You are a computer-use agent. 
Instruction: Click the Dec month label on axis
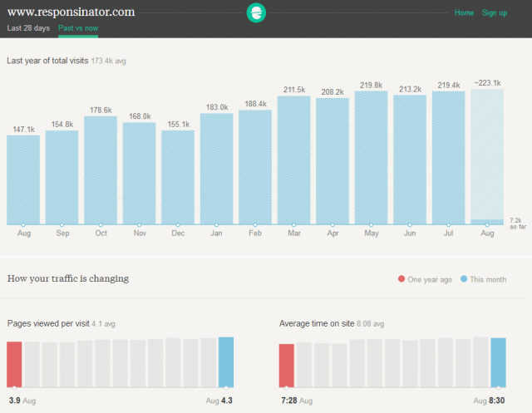click(178, 234)
